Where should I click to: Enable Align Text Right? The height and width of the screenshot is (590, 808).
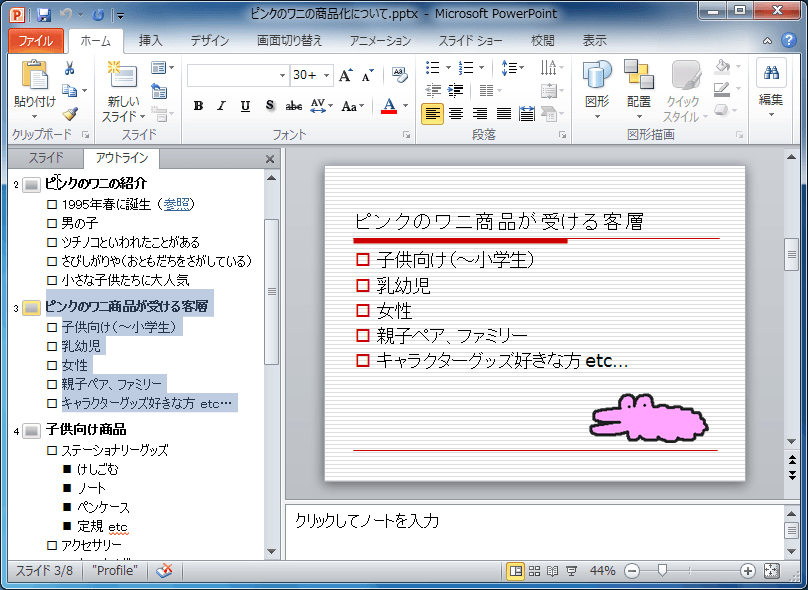[x=480, y=113]
